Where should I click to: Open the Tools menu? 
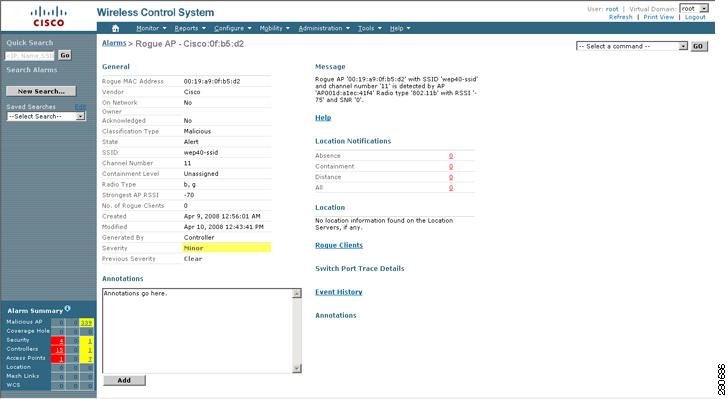point(370,28)
